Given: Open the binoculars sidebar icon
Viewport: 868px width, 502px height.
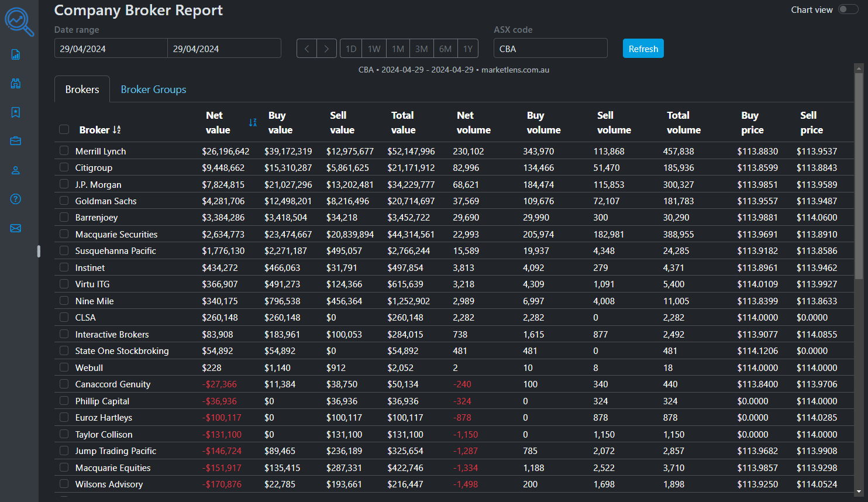Looking at the screenshot, I should click(x=16, y=83).
